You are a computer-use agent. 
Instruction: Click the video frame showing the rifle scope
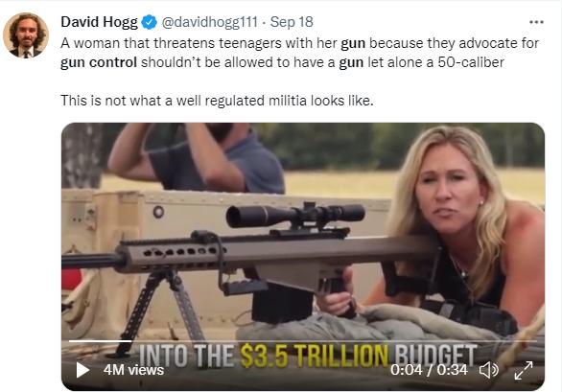(x=295, y=215)
